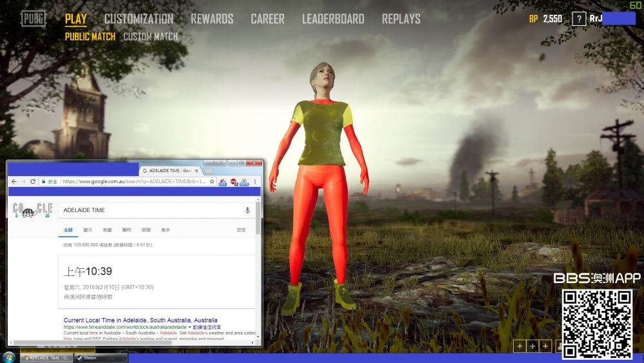Select PUBLIC MATCH mode
Image resolution: width=644 pixels, height=363 pixels.
90,37
